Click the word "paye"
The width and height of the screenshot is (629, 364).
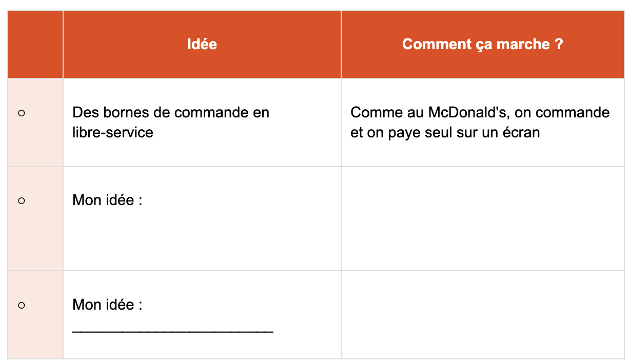[x=411, y=132]
